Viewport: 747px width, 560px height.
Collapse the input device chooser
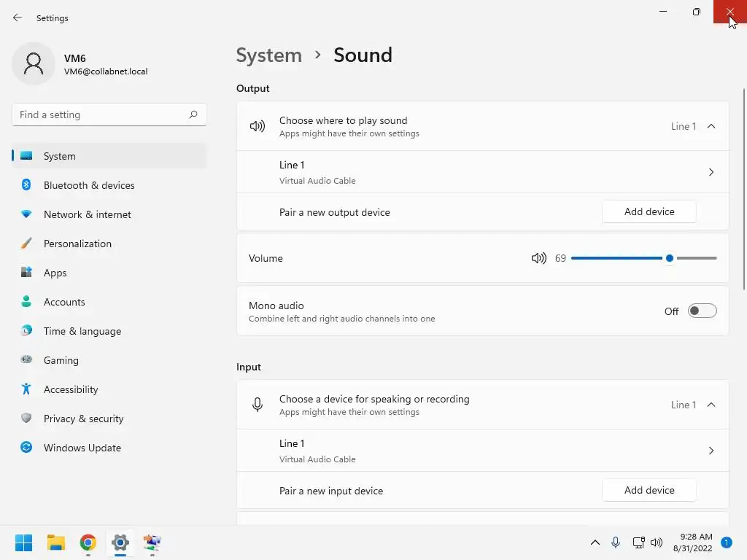tap(711, 405)
